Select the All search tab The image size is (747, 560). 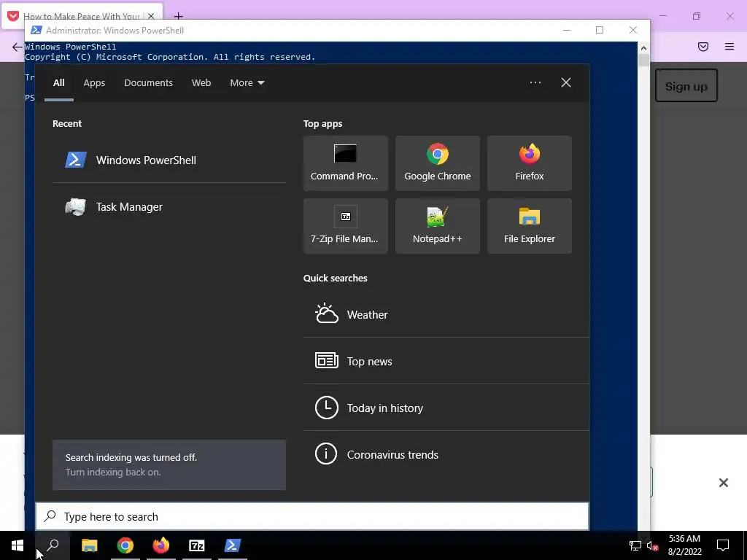pos(58,83)
